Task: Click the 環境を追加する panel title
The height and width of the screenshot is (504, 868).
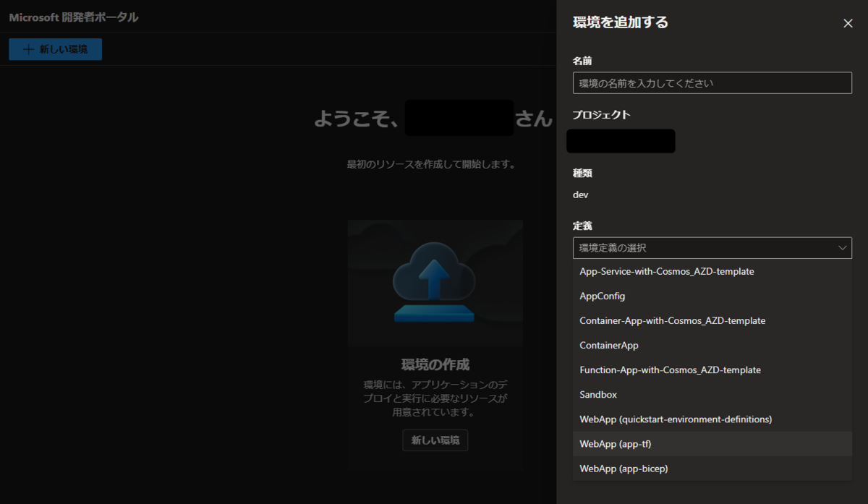Action: click(x=621, y=22)
